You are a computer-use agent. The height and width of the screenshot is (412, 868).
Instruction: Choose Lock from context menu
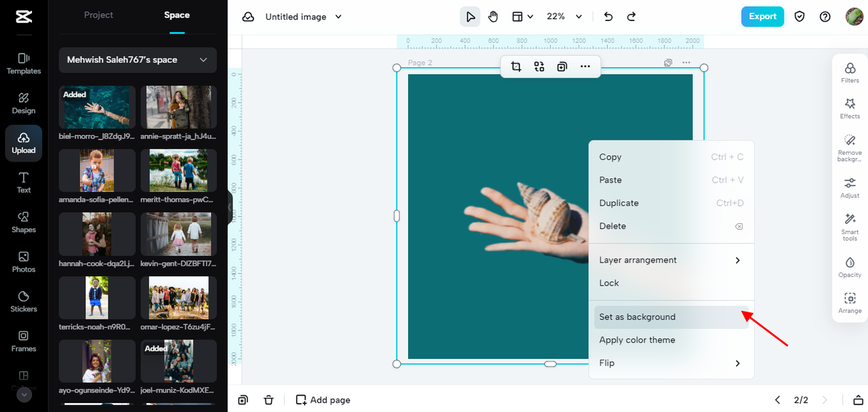coord(671,283)
